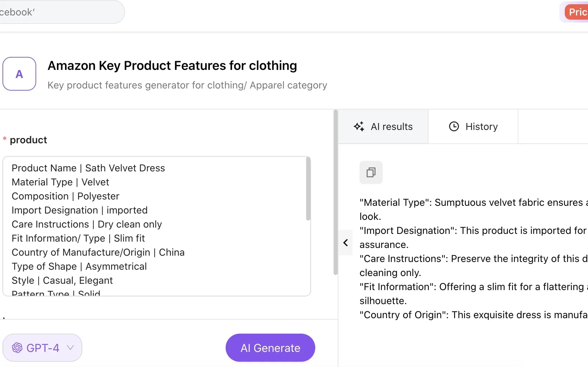Image resolution: width=588 pixels, height=367 pixels.
Task: Select the 'Material Type | Velvet' text line
Action: pos(60,182)
